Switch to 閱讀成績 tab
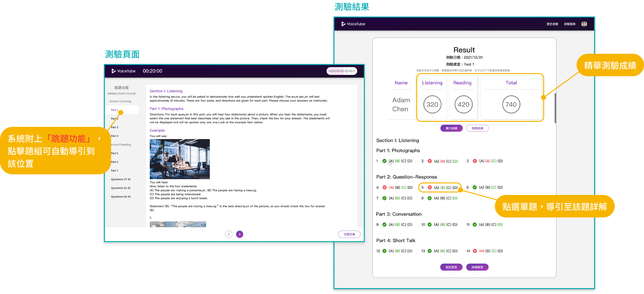 click(477, 128)
